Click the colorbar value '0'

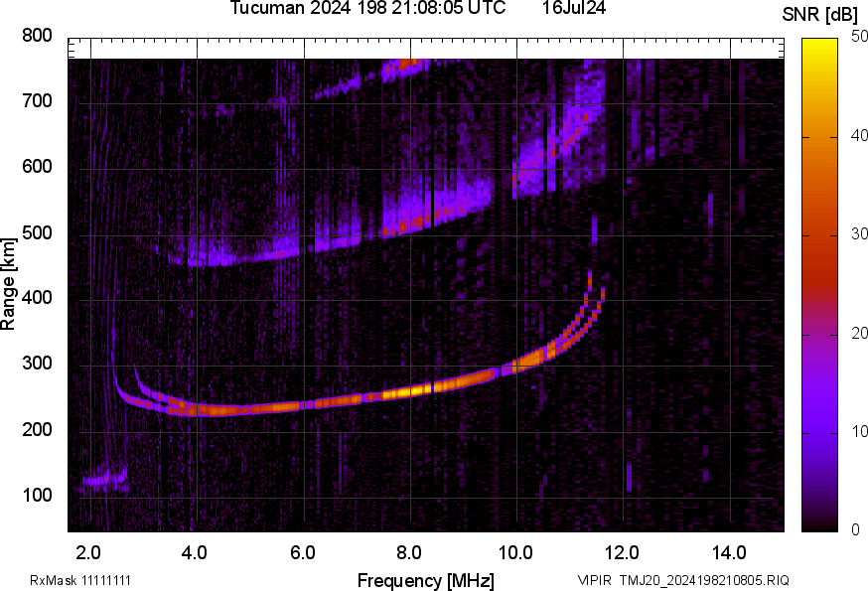pyautogui.click(x=856, y=530)
